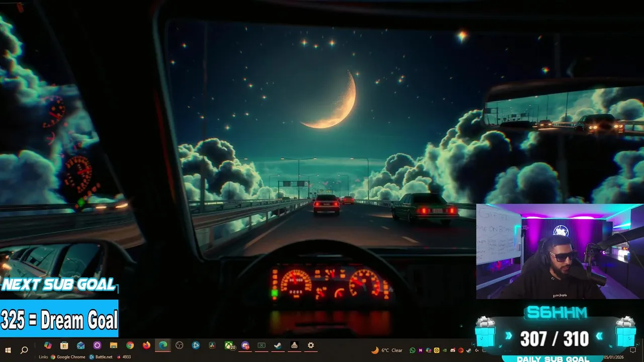
Task: Launch the Copilot taskbar icon
Action: pyautogui.click(x=48, y=345)
